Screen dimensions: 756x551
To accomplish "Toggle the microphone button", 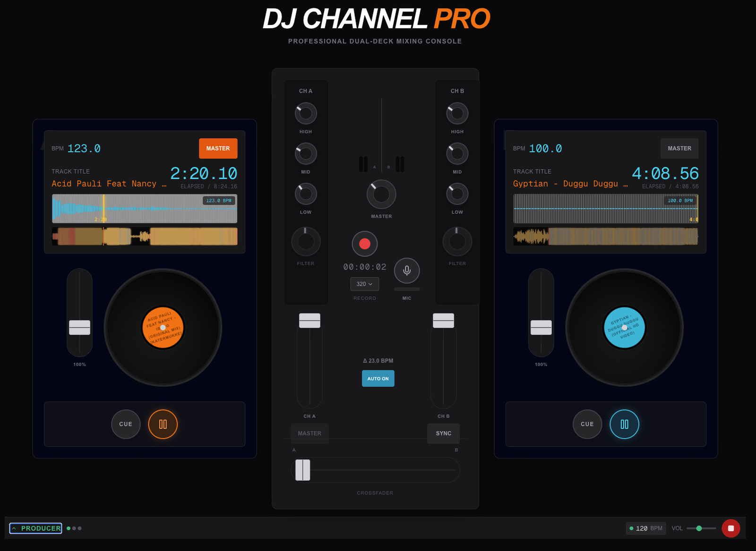I will coord(407,271).
